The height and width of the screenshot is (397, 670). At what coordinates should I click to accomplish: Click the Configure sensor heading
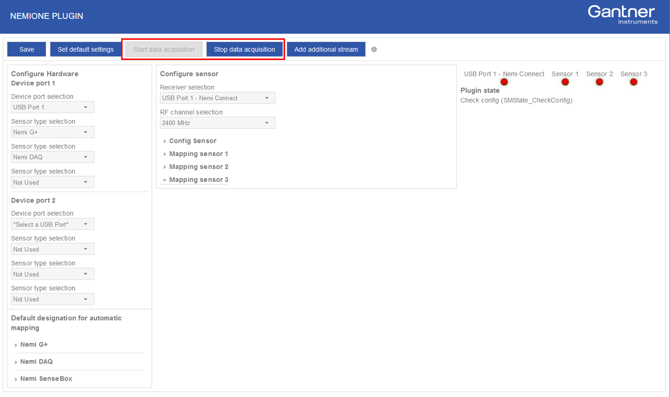click(189, 74)
